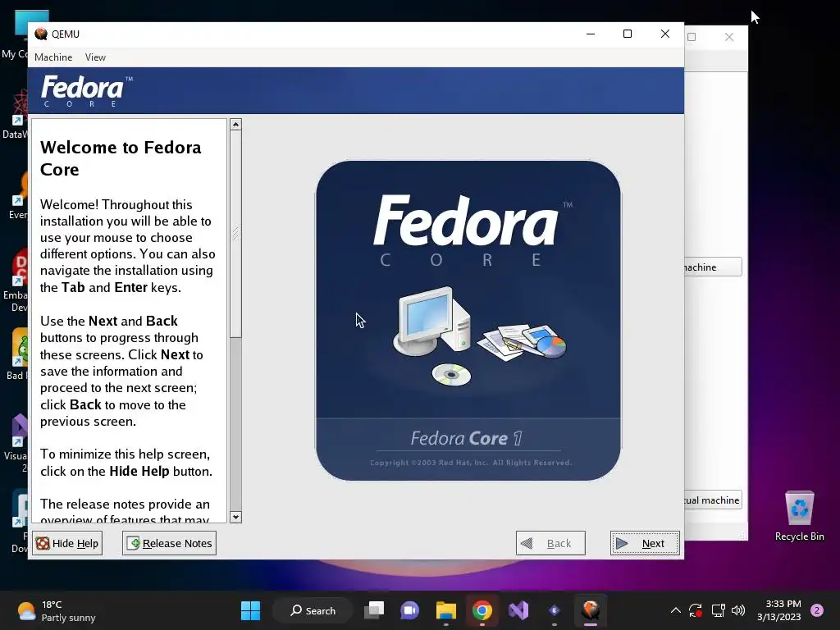840x630 pixels.
Task: Open Google Chrome from the taskbar
Action: pyautogui.click(x=482, y=610)
